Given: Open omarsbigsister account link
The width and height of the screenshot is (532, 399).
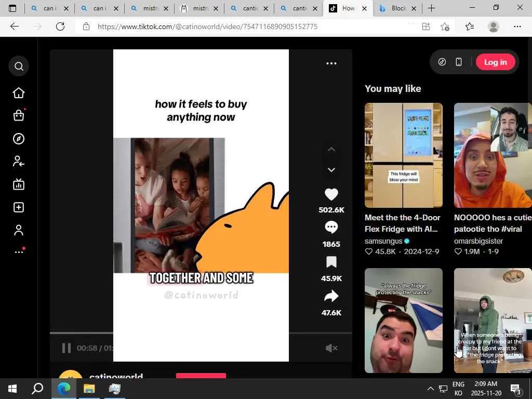Looking at the screenshot, I should (x=478, y=241).
